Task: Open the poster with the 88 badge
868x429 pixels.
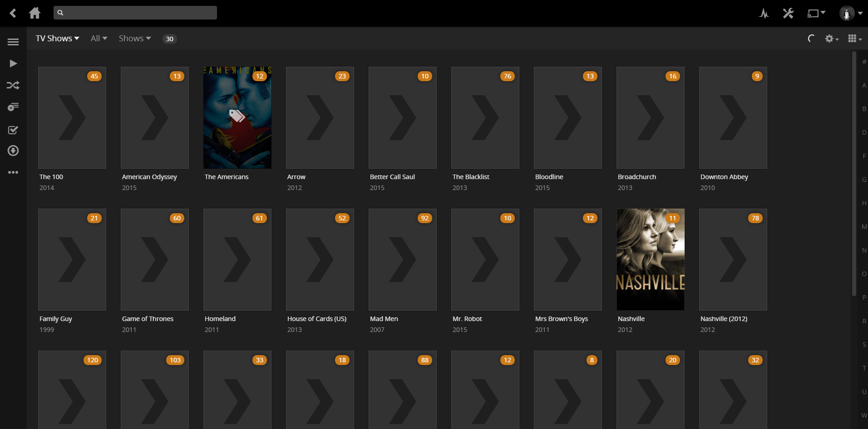Action: [403, 390]
